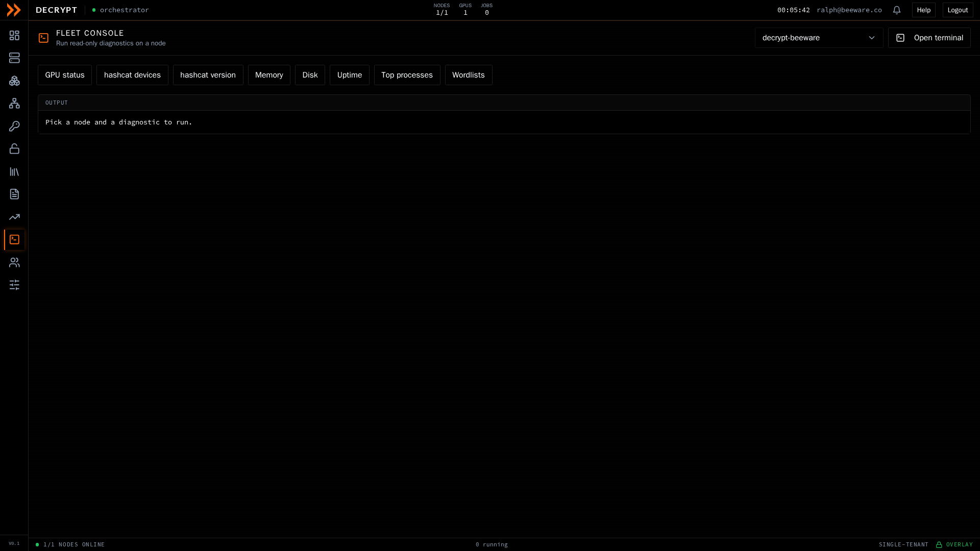
Task: Click the Decrypt double-chevron logo
Action: coord(14,10)
